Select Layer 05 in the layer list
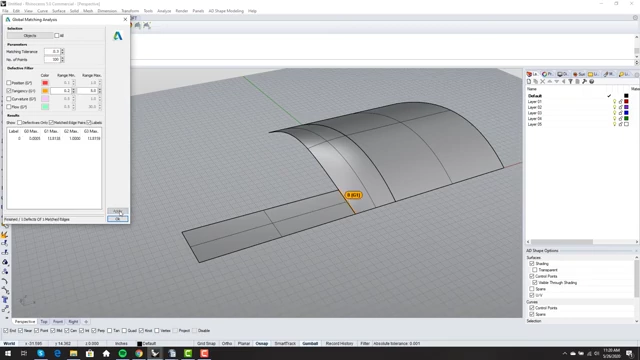Viewport: 640px width, 360px height. pyautogui.click(x=535, y=124)
